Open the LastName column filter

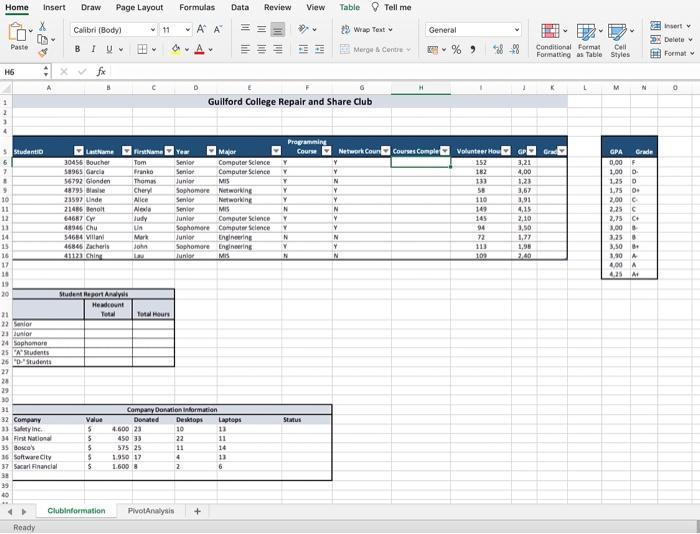click(127, 151)
